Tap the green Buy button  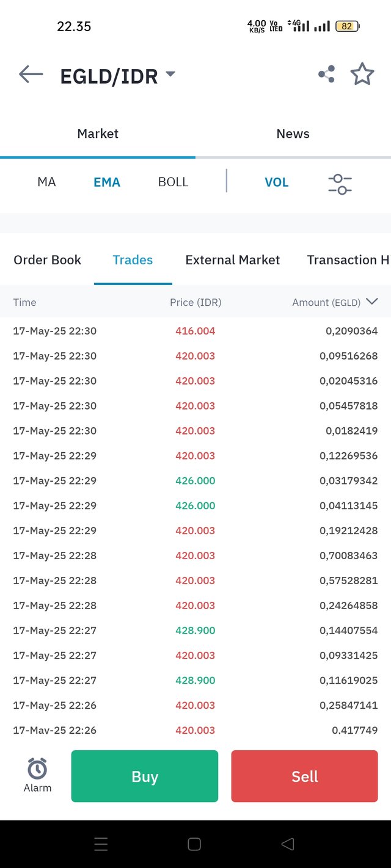pos(145,776)
